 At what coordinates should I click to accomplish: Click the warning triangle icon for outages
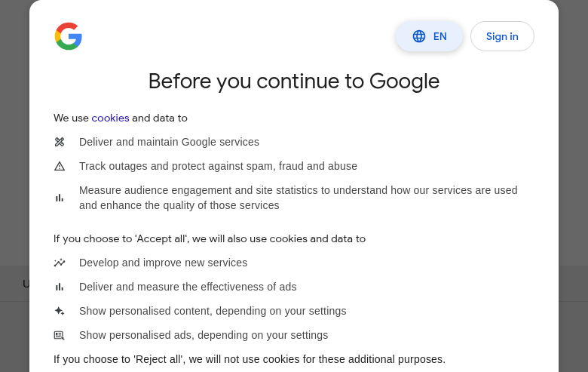[x=60, y=166]
